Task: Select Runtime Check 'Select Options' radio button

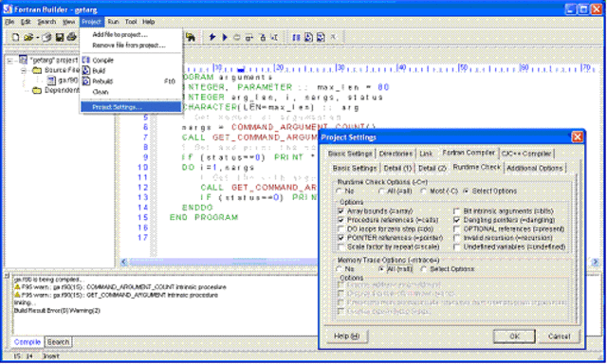Action: tap(466, 191)
